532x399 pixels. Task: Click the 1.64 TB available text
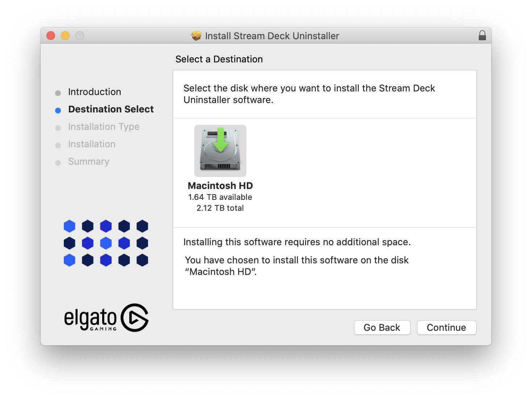220,197
